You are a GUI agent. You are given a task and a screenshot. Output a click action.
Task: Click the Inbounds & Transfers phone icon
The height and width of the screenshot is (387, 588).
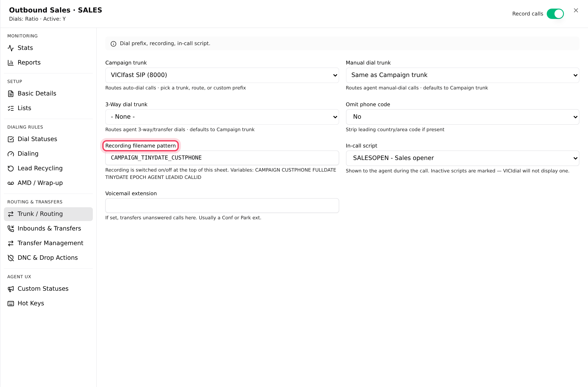11,229
